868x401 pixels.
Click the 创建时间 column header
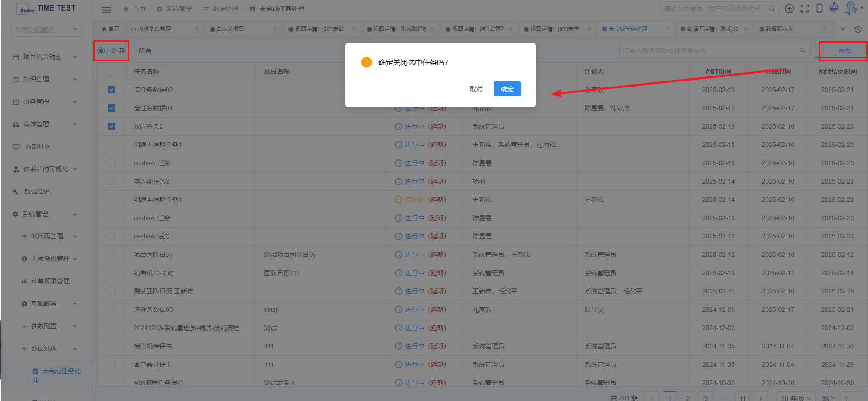(718, 72)
